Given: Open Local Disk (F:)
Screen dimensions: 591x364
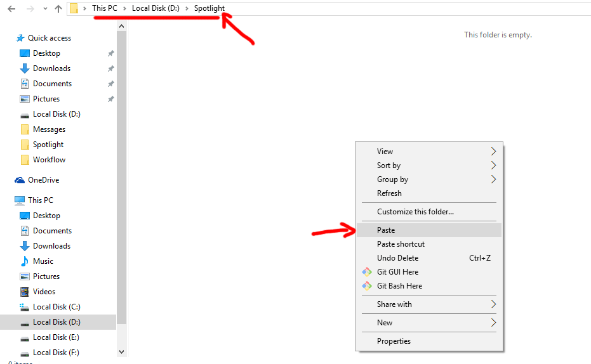Looking at the screenshot, I should point(56,353).
